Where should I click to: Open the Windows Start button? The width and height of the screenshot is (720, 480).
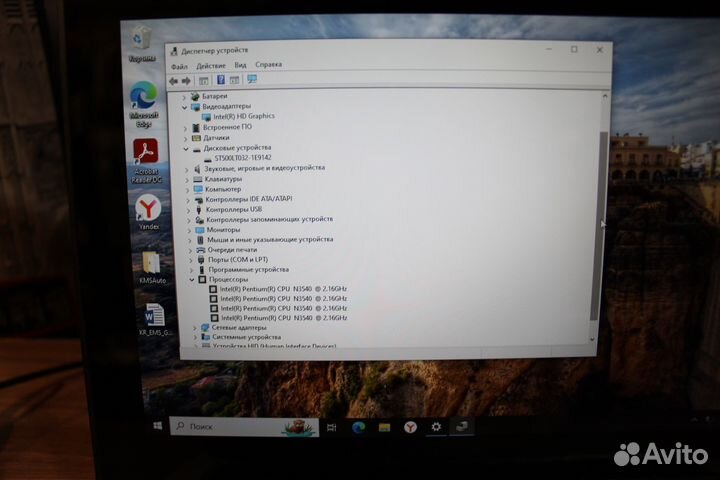click(x=158, y=426)
